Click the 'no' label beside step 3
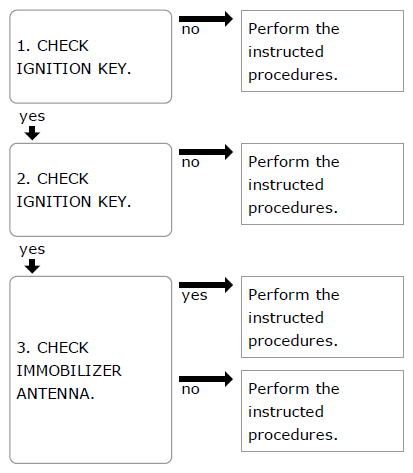413x473 pixels. click(x=191, y=390)
